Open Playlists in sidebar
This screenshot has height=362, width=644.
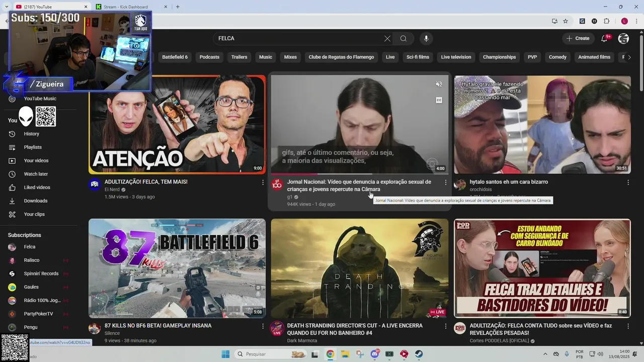pyautogui.click(x=33, y=147)
